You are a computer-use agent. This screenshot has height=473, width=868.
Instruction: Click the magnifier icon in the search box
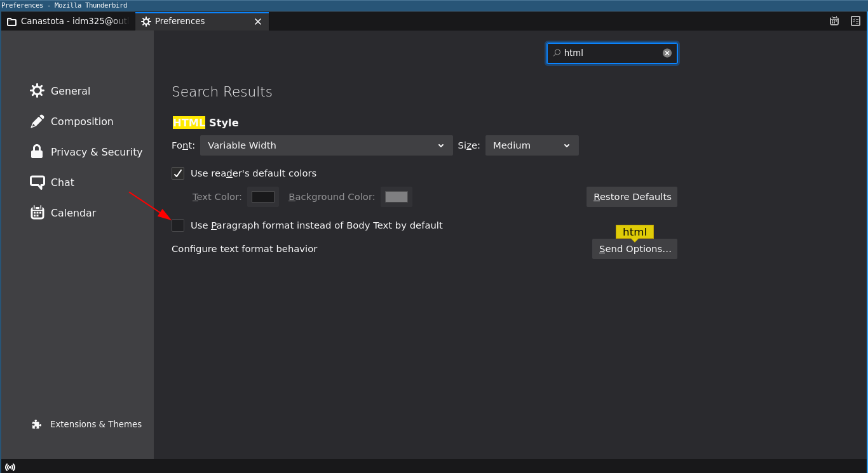[557, 53]
